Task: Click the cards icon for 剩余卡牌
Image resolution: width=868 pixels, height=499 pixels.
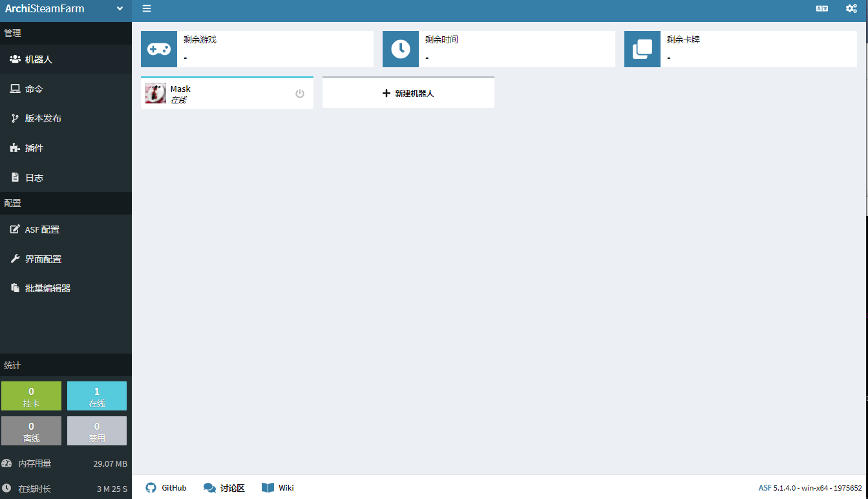Action: pos(642,49)
